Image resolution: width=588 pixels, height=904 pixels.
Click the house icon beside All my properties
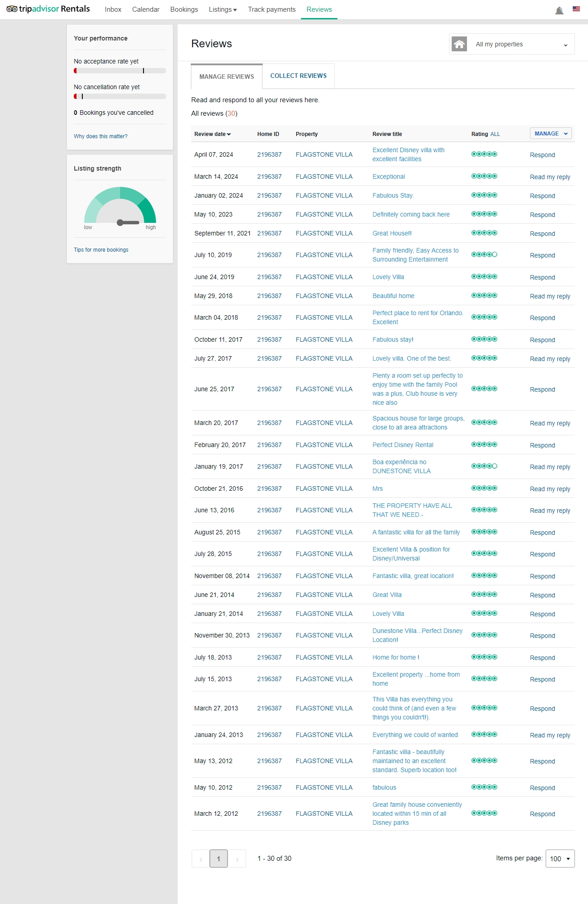click(x=459, y=44)
